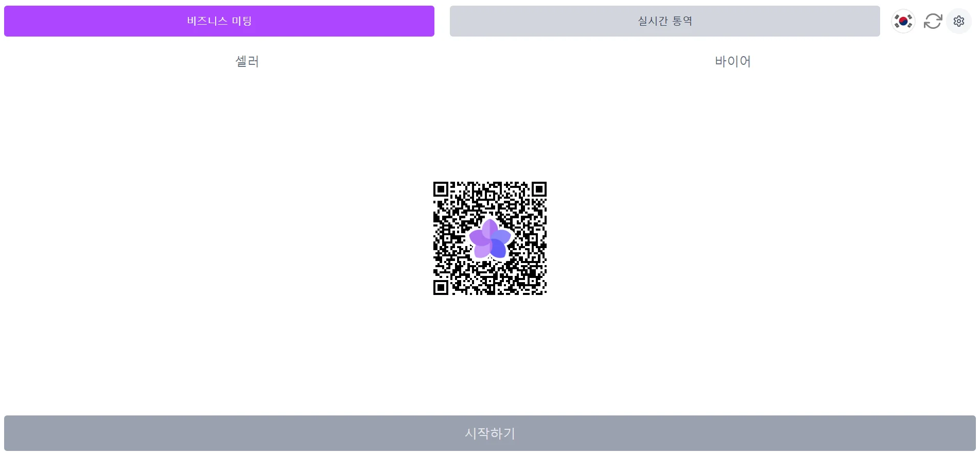Click the 시작하기 button
Viewport: 980px width, 453px height.
coord(490,433)
